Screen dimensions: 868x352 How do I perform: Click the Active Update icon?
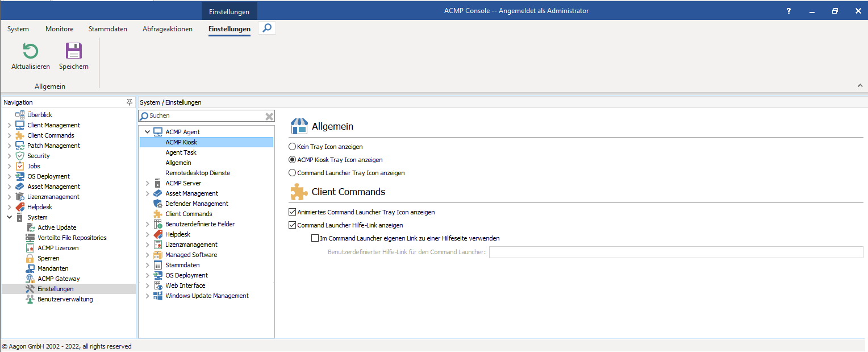[x=30, y=227]
